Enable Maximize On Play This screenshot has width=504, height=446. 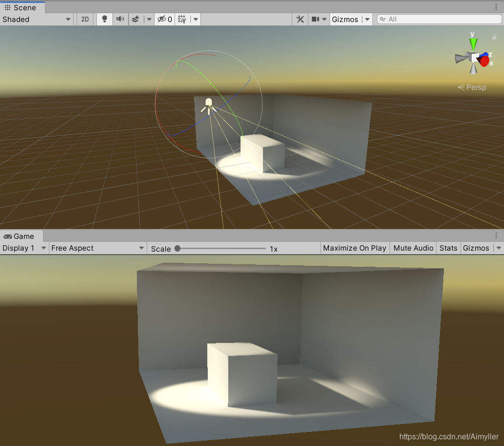pos(354,248)
